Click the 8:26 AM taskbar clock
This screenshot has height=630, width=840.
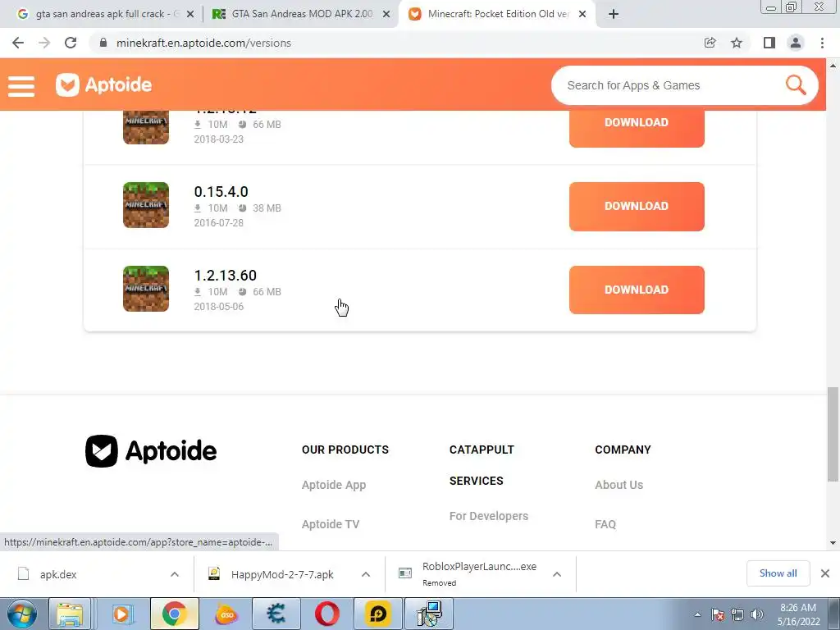(x=798, y=614)
